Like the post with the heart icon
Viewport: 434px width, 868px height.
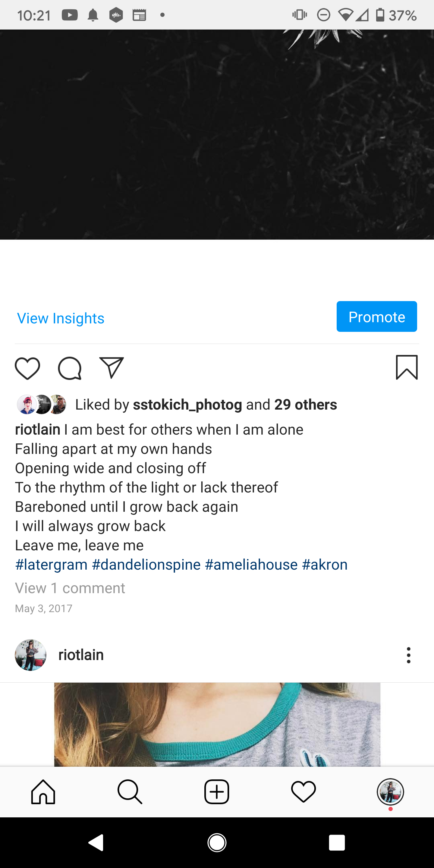(x=27, y=368)
